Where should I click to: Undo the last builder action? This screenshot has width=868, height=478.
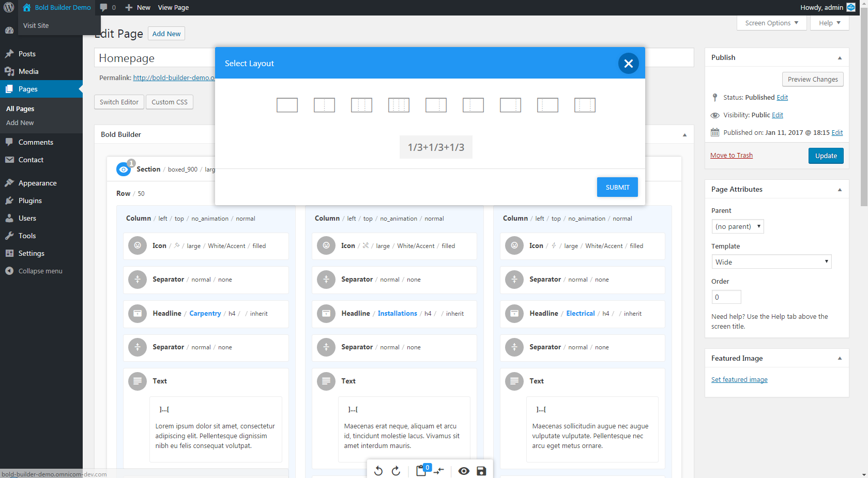378,471
